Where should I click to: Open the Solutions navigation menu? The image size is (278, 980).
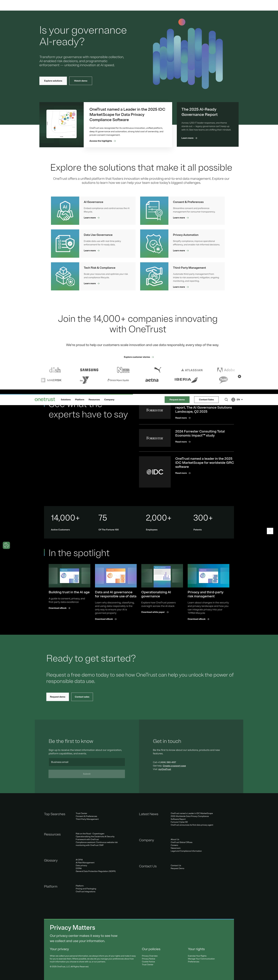66,399
